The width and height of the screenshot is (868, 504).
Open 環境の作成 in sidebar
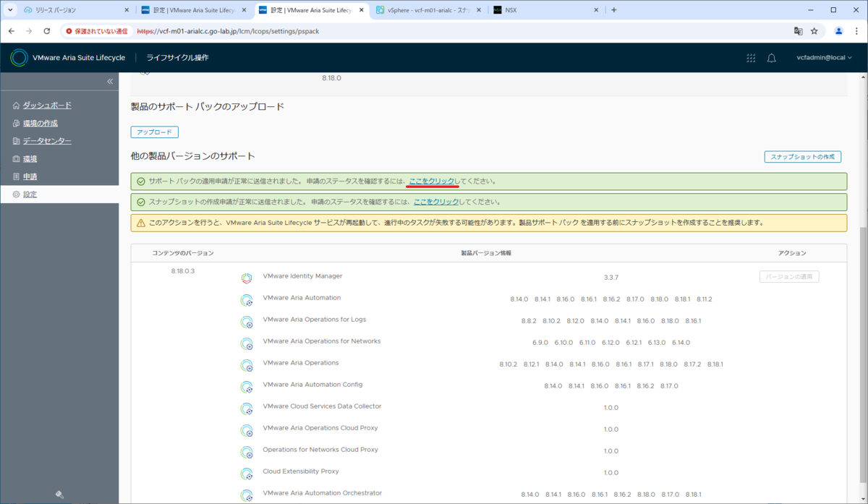pyautogui.click(x=40, y=124)
